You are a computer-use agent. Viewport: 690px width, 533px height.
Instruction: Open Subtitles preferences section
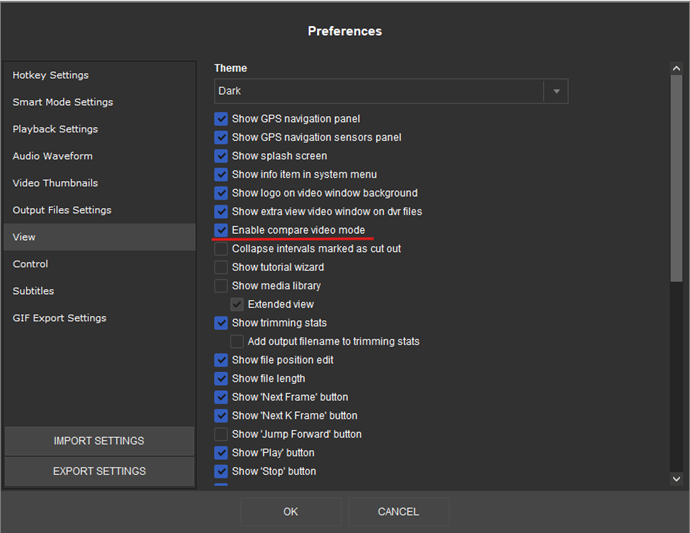99,291
